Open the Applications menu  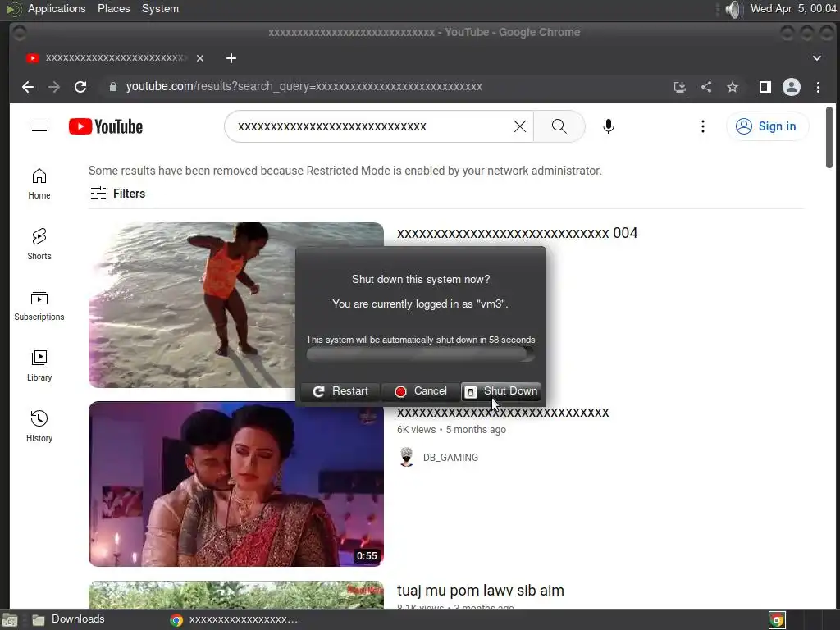coord(57,8)
